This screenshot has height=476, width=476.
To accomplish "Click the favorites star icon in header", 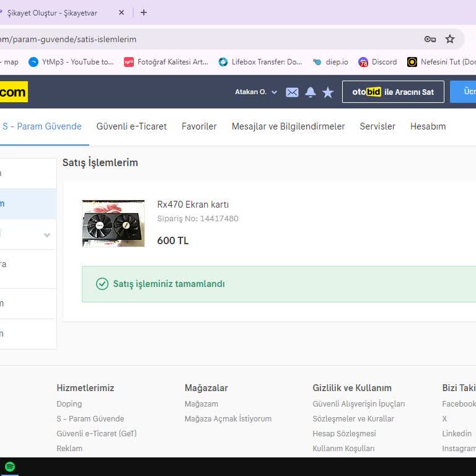I will click(328, 92).
